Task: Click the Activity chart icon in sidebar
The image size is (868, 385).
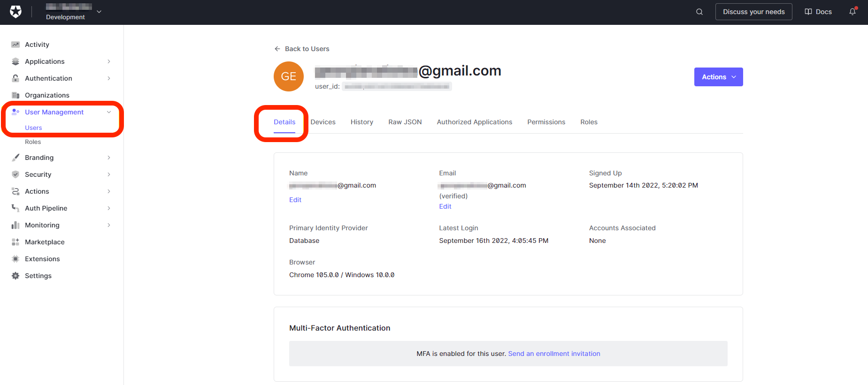Action: coord(15,45)
